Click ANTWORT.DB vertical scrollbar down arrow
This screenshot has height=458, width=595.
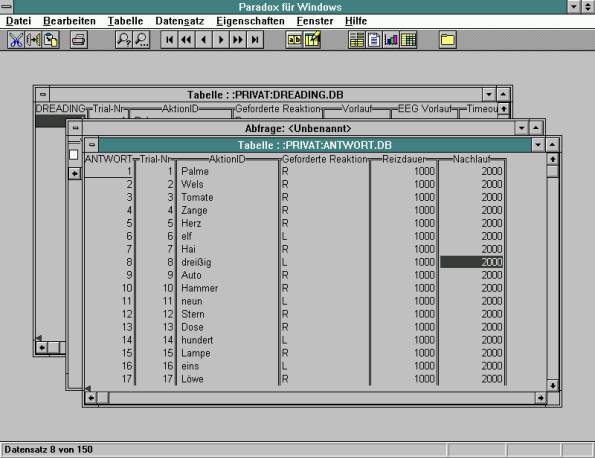552,386
